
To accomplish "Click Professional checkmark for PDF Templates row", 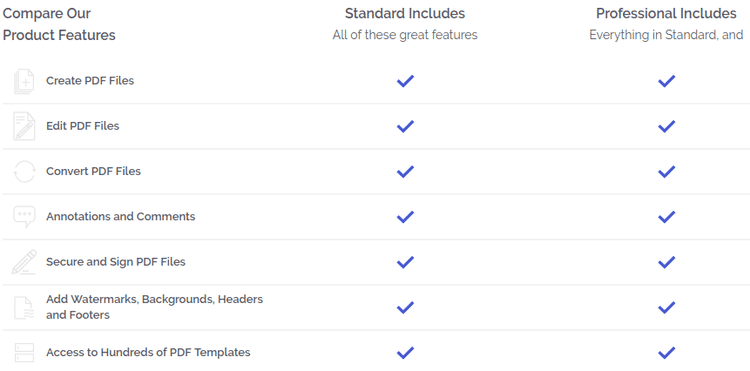I will (x=666, y=353).
